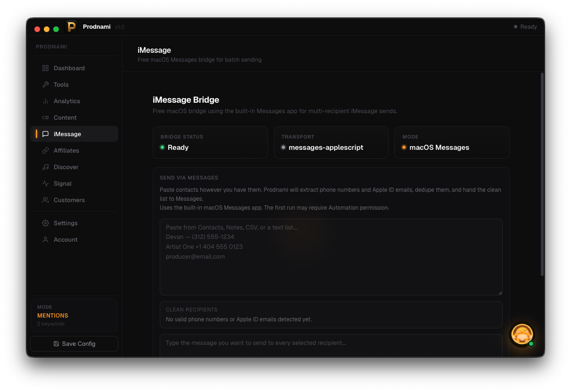This screenshot has height=392, width=571.
Task: Click the macOS Messages mode card
Action: [x=452, y=142]
